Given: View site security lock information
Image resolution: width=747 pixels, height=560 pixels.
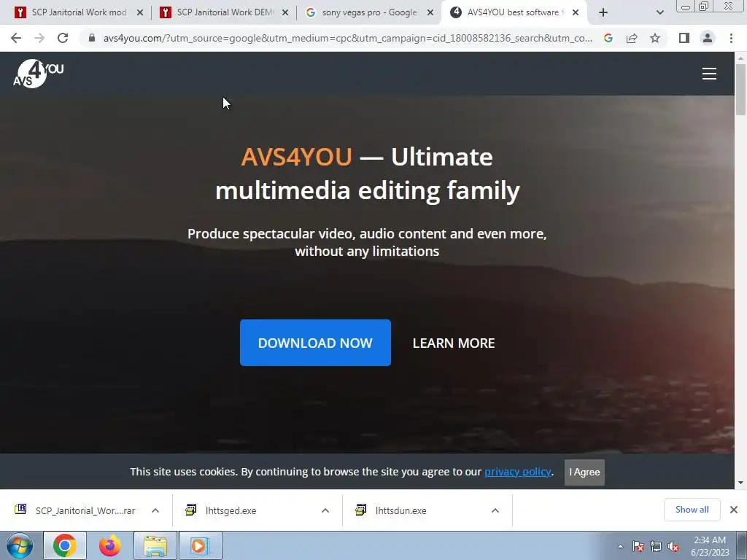Looking at the screenshot, I should 92,38.
